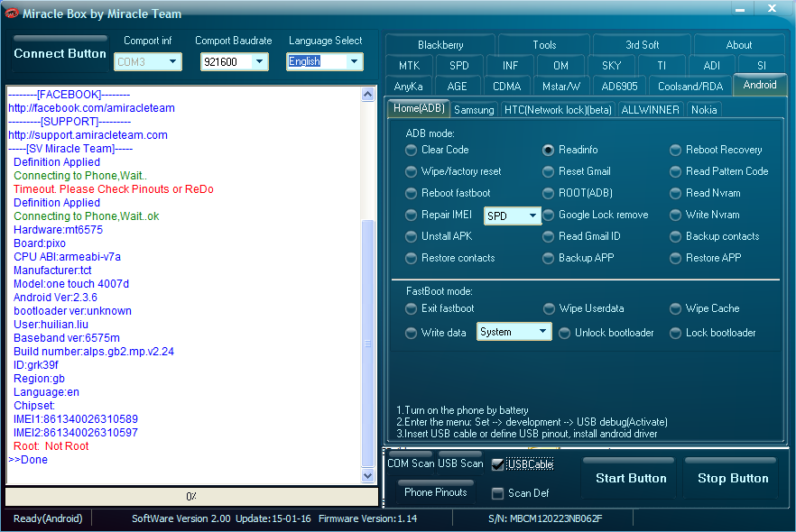Click the 0% progress bar

point(191,497)
